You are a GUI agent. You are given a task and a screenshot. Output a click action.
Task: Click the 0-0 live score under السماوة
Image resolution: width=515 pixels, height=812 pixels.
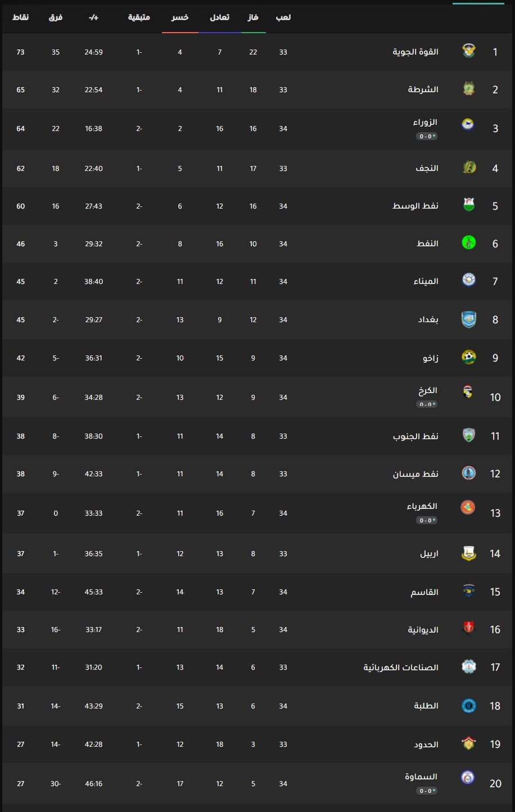(x=427, y=791)
